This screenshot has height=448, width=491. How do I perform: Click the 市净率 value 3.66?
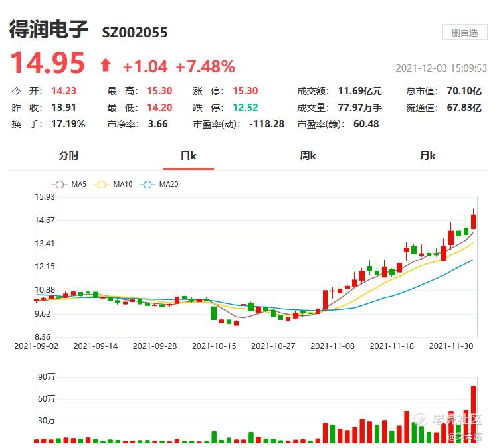[158, 124]
